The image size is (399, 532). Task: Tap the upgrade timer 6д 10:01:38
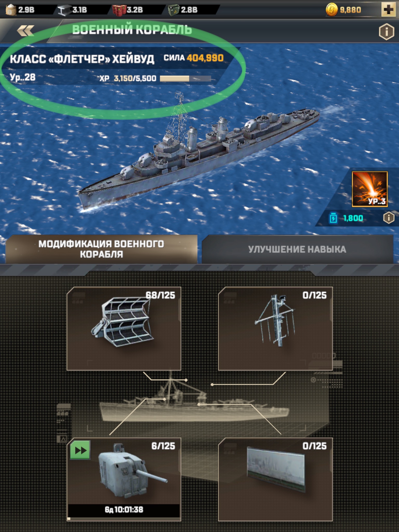point(124,510)
